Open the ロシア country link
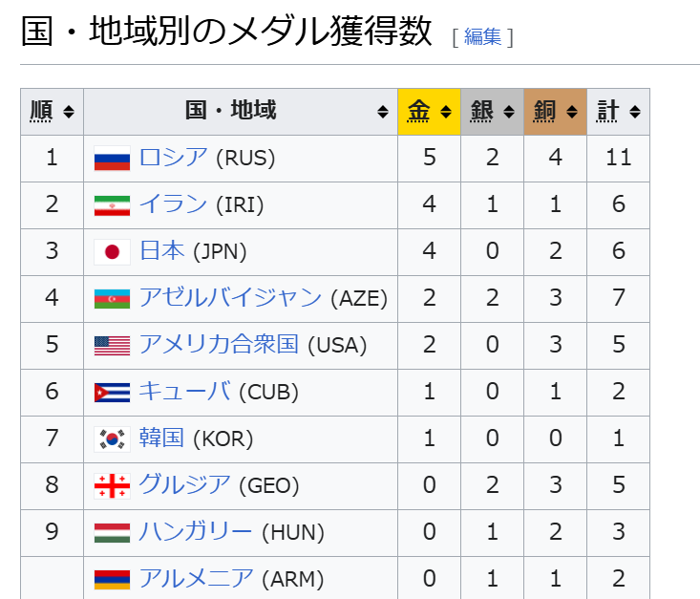Image resolution: width=700 pixels, height=599 pixels. [x=174, y=158]
